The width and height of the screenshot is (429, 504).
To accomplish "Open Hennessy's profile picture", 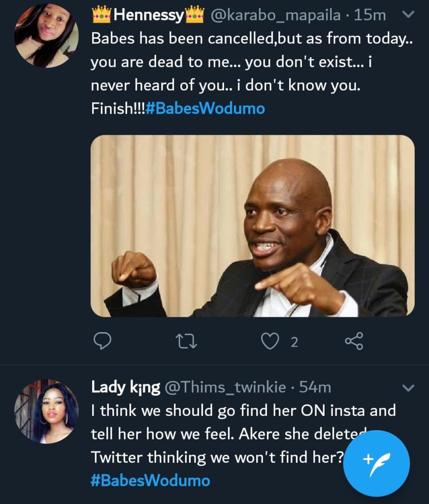I will (x=46, y=35).
